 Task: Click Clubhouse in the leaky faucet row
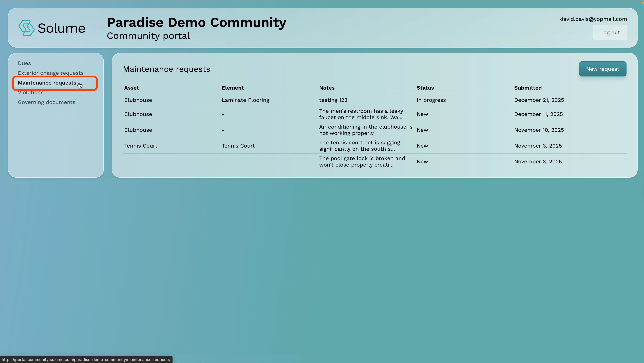[x=138, y=114]
